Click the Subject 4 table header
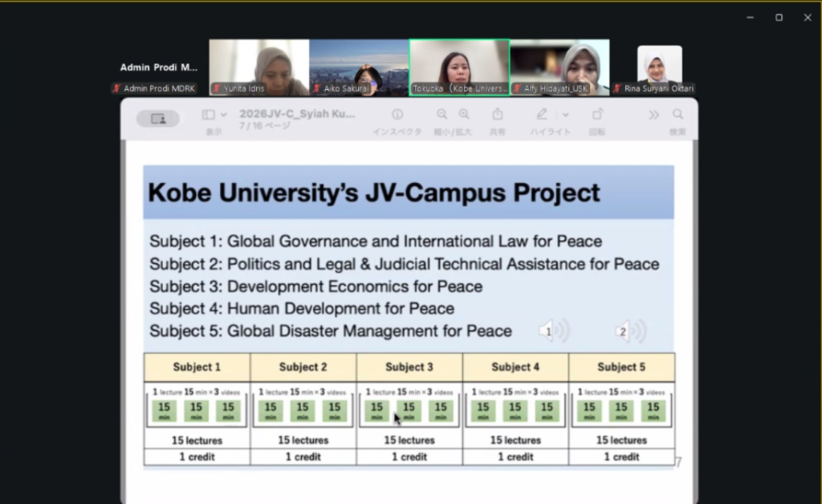This screenshot has height=504, width=822. (x=515, y=367)
